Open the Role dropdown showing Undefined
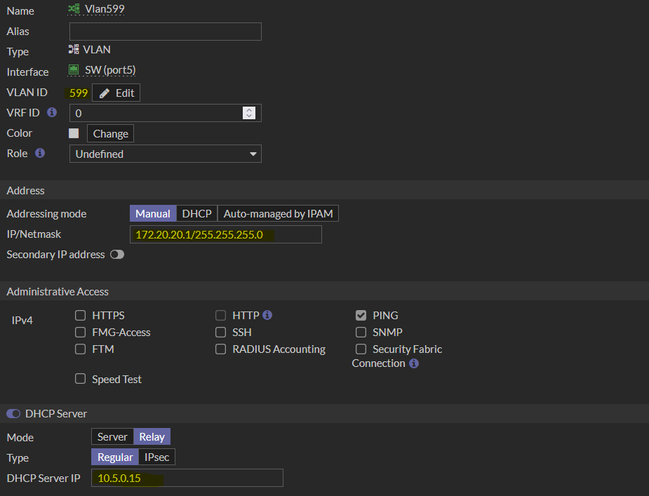The width and height of the screenshot is (649, 496). click(x=165, y=154)
